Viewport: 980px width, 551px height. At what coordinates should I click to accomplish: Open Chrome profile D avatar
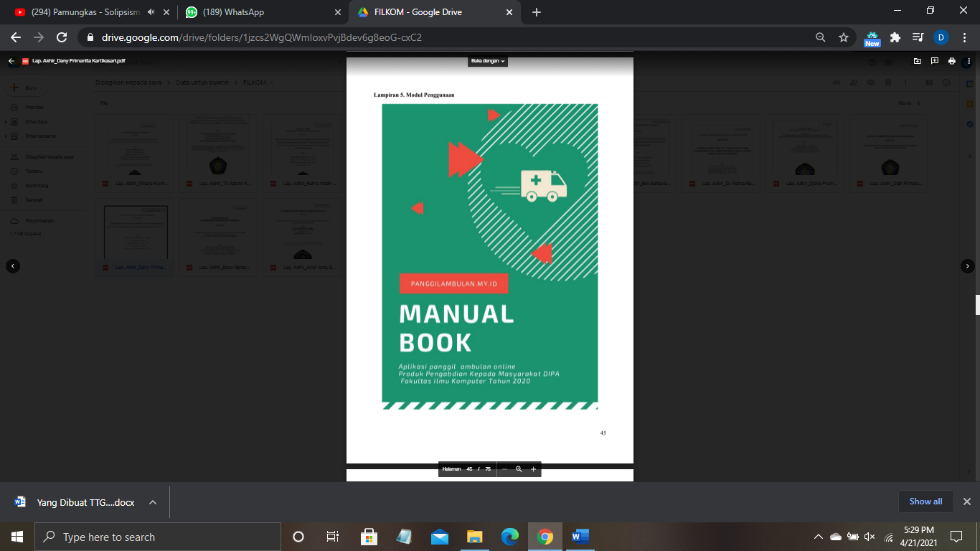click(x=941, y=37)
